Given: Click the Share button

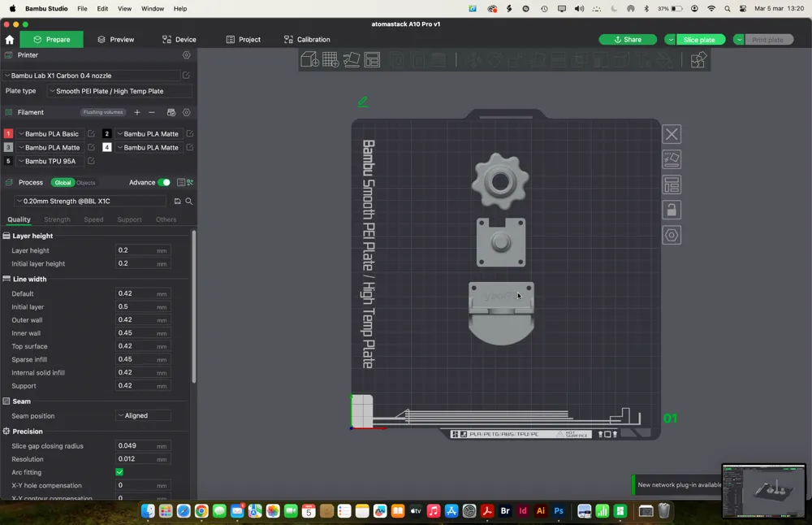Looking at the screenshot, I should point(631,39).
